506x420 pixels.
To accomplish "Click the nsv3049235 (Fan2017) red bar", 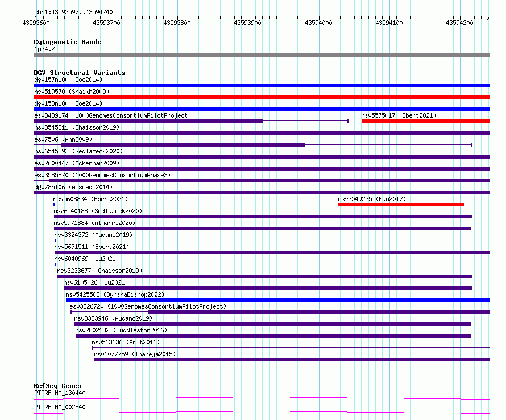I will click(x=401, y=205).
